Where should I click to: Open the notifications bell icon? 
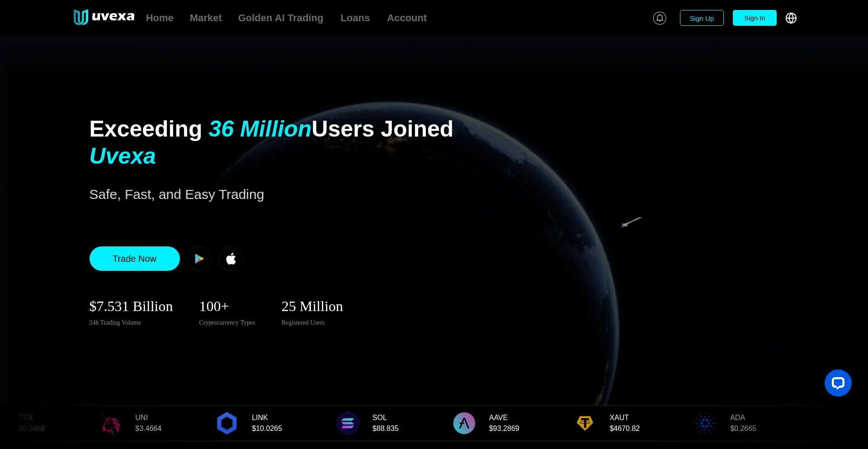coord(660,18)
